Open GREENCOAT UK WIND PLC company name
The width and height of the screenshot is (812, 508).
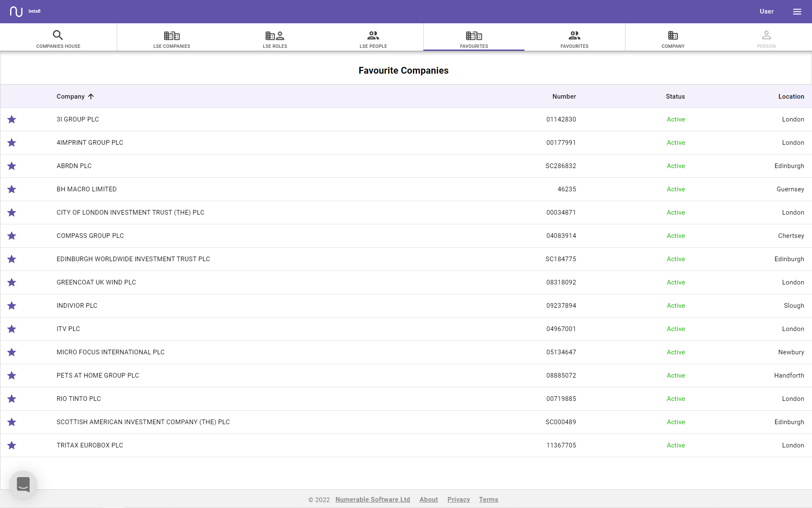coord(96,282)
